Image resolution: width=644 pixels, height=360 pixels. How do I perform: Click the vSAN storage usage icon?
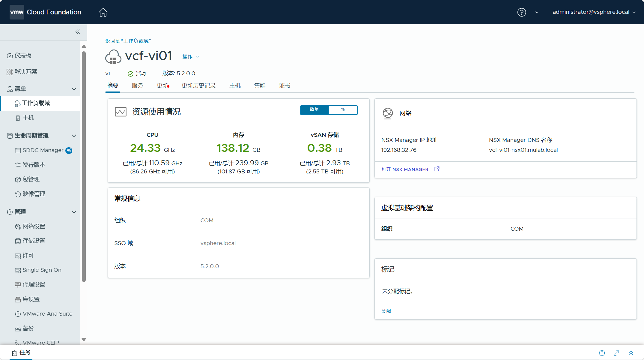point(324,148)
